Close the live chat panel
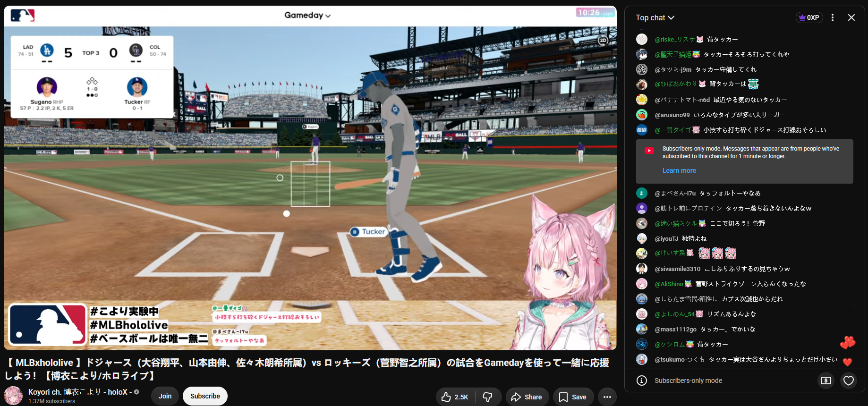Image resolution: width=868 pixels, height=406 pixels. coord(851,17)
